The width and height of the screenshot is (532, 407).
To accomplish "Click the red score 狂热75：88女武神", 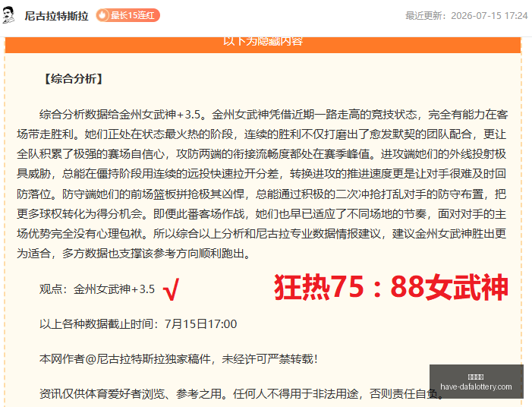I will click(x=391, y=287).
